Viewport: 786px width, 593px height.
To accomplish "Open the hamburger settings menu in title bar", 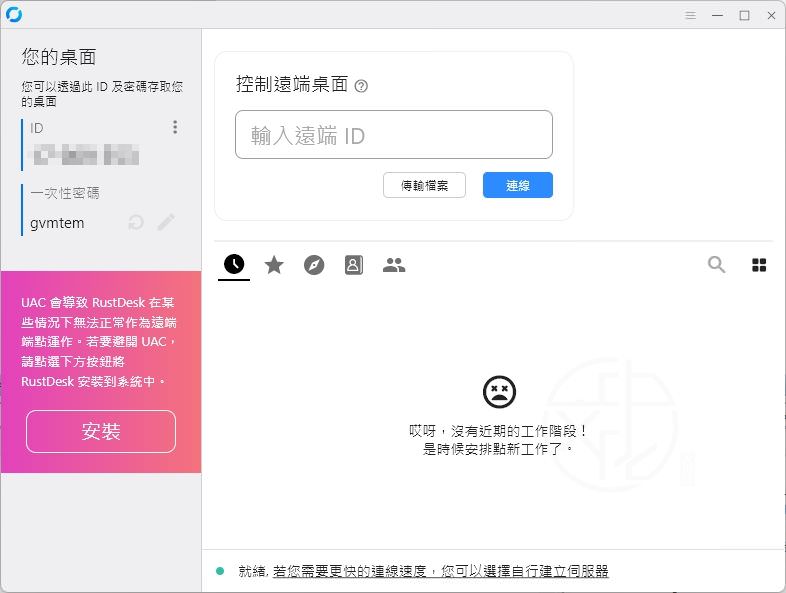I will pyautogui.click(x=690, y=16).
